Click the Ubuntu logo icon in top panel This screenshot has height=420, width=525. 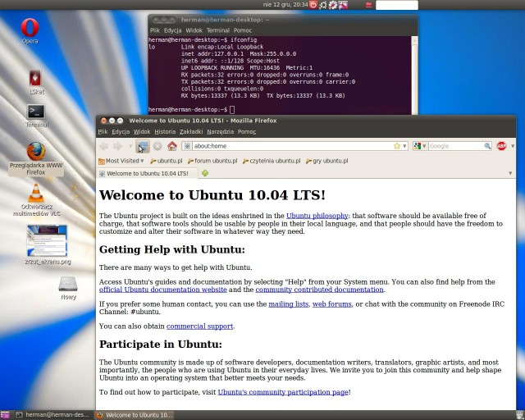(x=322, y=5)
